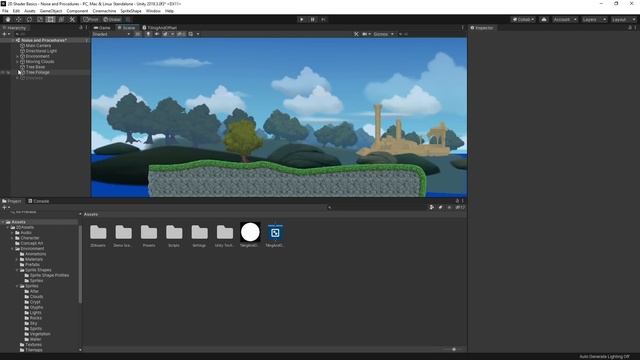Select the Hand tool in the toolbar

point(8,20)
